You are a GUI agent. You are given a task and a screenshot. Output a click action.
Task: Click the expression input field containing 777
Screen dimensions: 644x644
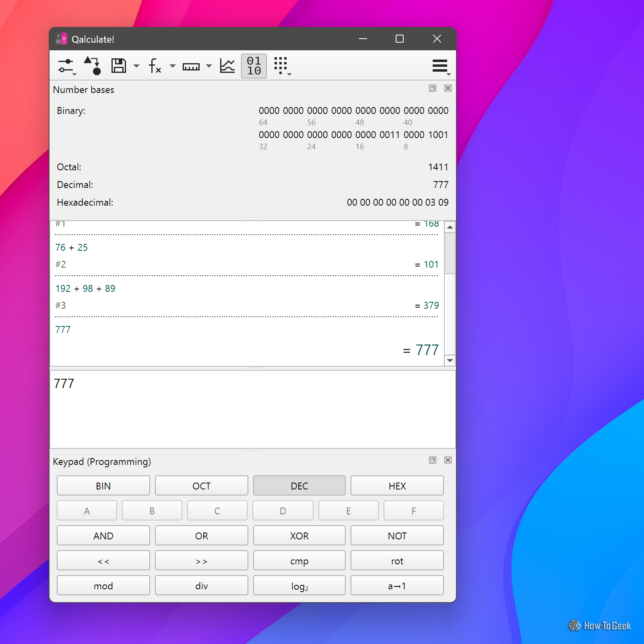(x=253, y=409)
